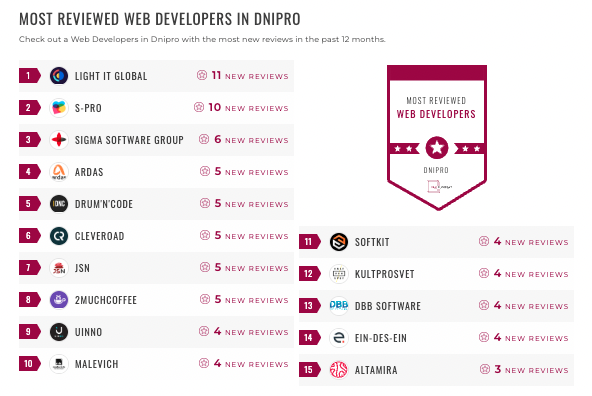Select the Ein-Des-Ein company name
The height and width of the screenshot is (396, 592).
(381, 338)
